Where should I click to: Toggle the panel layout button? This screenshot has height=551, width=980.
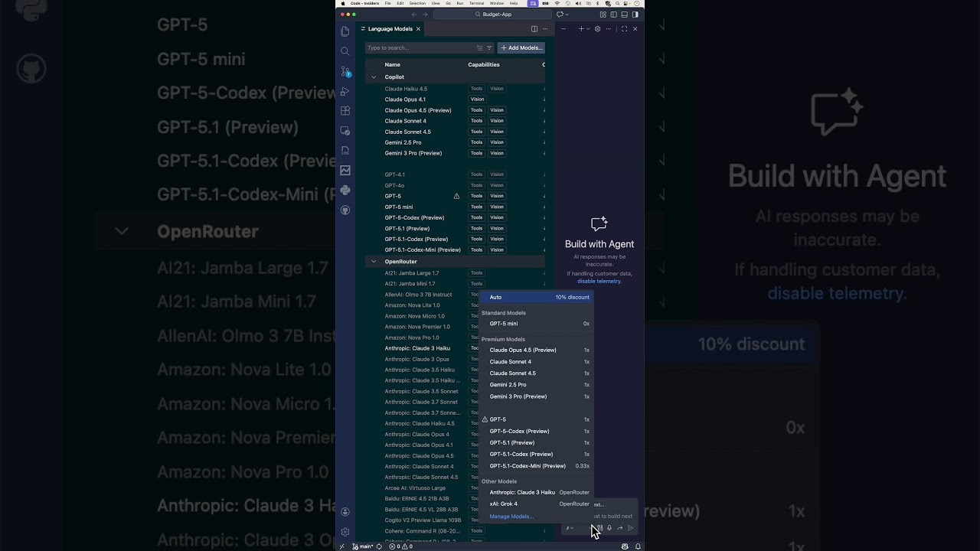pos(624,14)
